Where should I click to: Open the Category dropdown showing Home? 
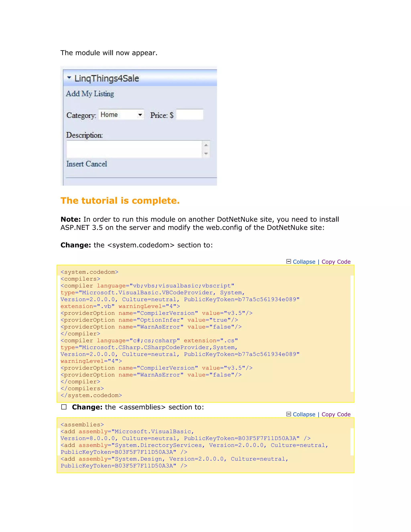[x=121, y=114]
